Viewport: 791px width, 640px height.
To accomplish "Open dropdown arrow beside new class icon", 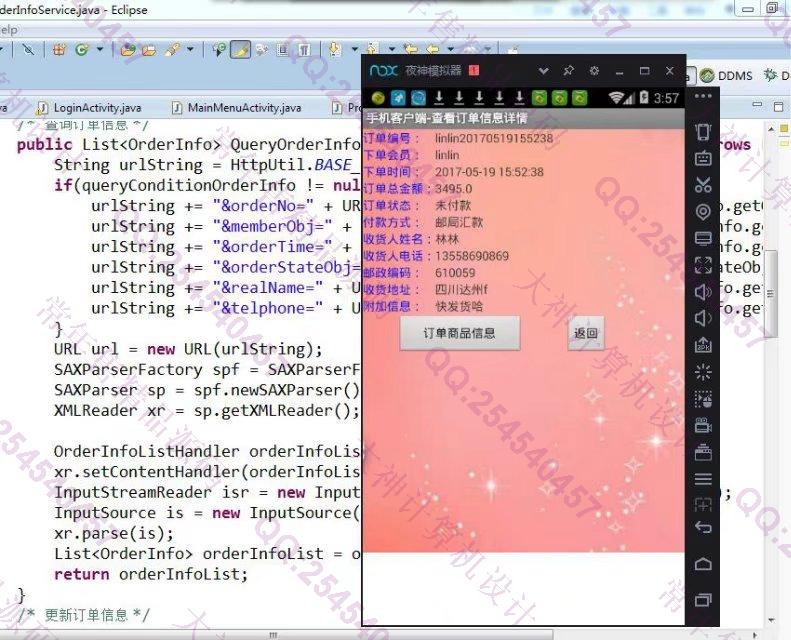I will tap(99, 49).
